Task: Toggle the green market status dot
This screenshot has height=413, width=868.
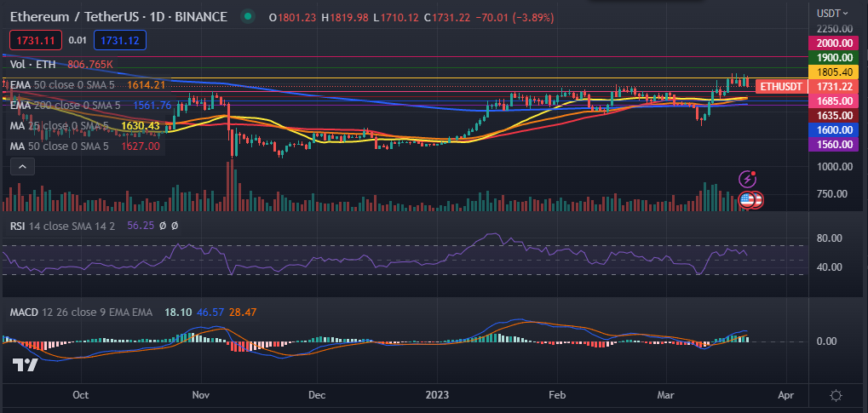Action: pos(249,17)
